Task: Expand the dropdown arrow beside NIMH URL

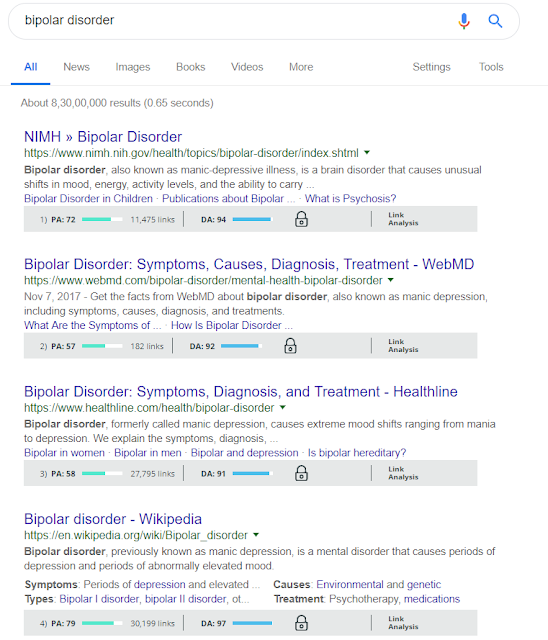Action: coord(367,153)
